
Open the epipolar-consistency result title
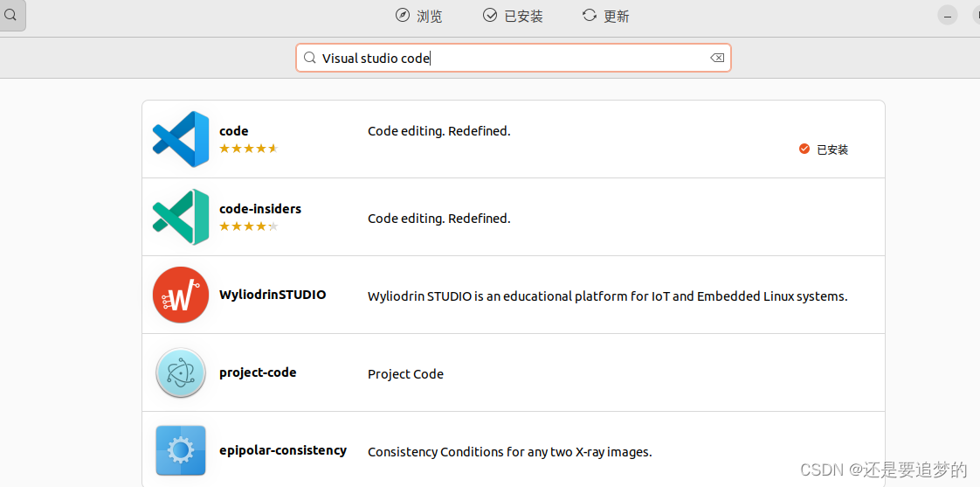pos(282,450)
